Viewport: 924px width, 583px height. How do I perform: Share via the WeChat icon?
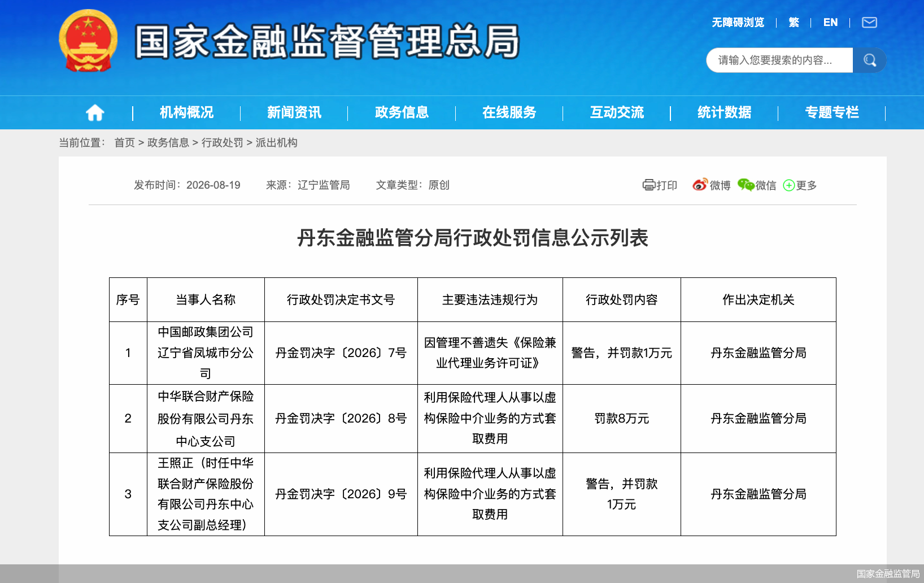click(x=746, y=185)
